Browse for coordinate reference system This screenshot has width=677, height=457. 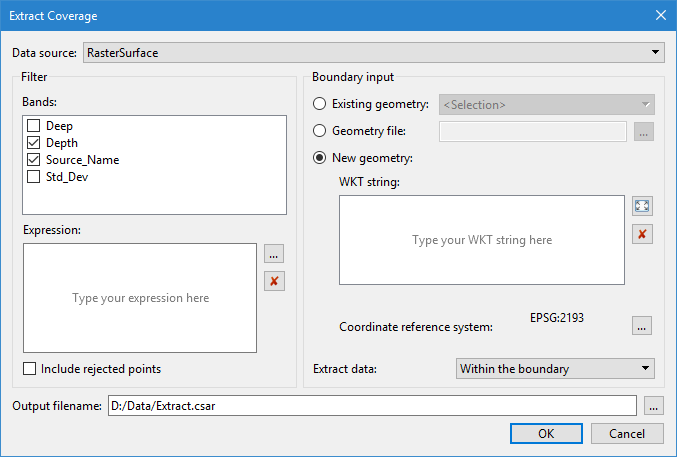642,326
